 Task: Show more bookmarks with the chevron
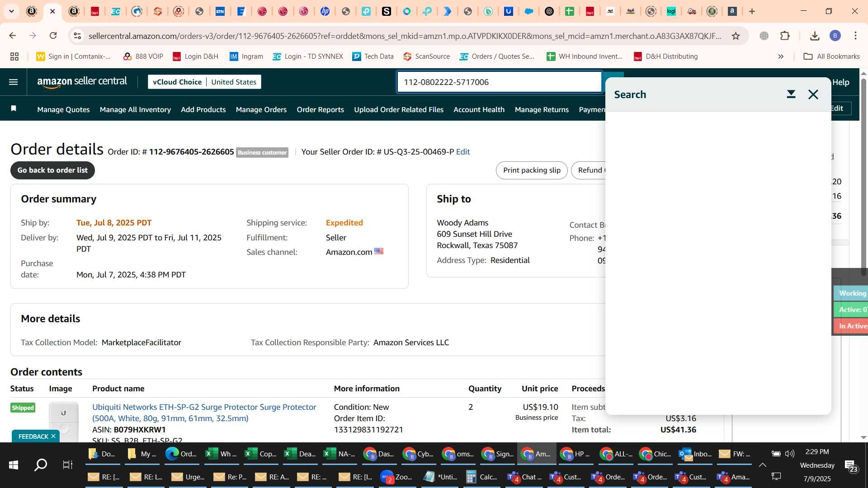(x=781, y=56)
